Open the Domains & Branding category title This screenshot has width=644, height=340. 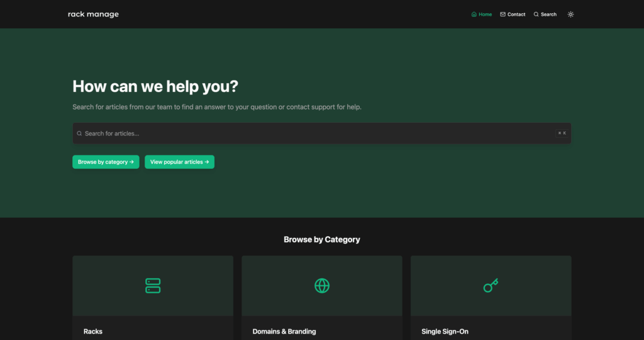(x=284, y=331)
